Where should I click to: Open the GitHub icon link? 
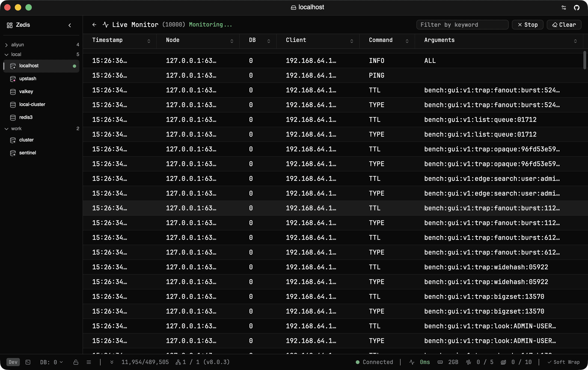[x=576, y=8]
